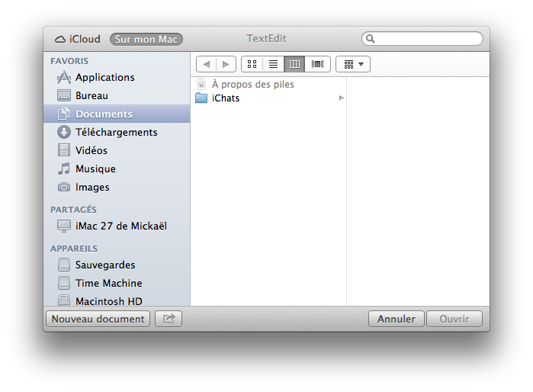533x392 pixels.
Task: Switch to icon view mode
Action: [252, 64]
